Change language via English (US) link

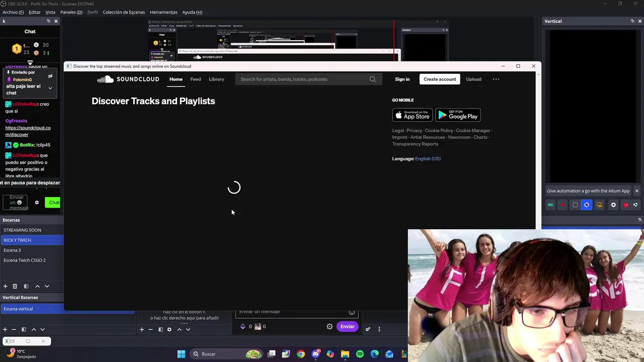point(428,158)
